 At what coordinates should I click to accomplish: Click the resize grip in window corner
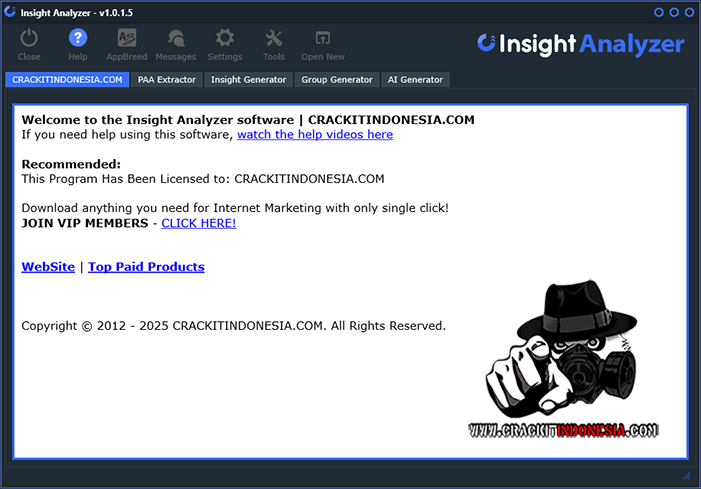(x=686, y=475)
